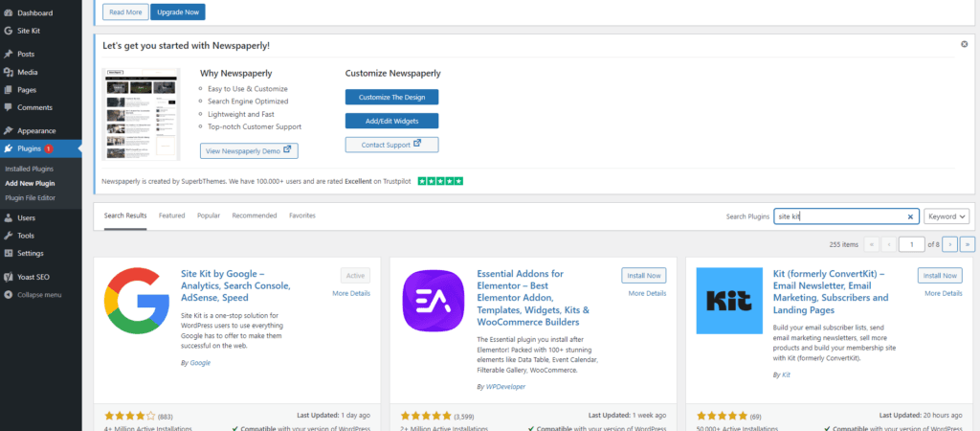Switch to the Recommended tab
The height and width of the screenshot is (431, 980).
[255, 215]
